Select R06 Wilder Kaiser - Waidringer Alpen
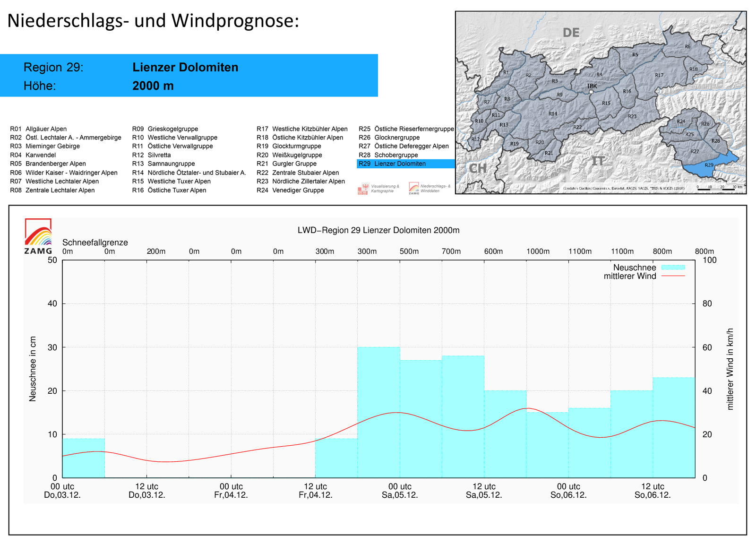The height and width of the screenshot is (545, 756). [64, 173]
